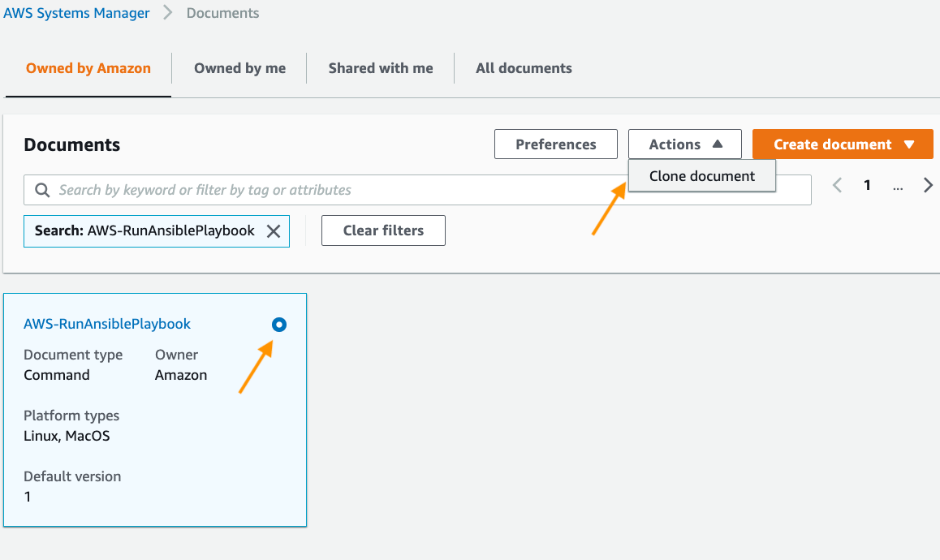Screen dimensions: 940x560
Task: Click the search magnifying glass icon
Action: 42,189
